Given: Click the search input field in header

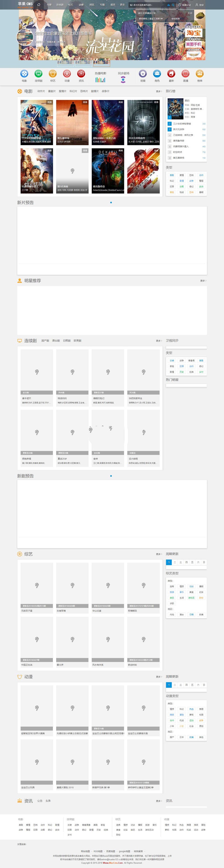Looking at the screenshot, I should (148, 5).
